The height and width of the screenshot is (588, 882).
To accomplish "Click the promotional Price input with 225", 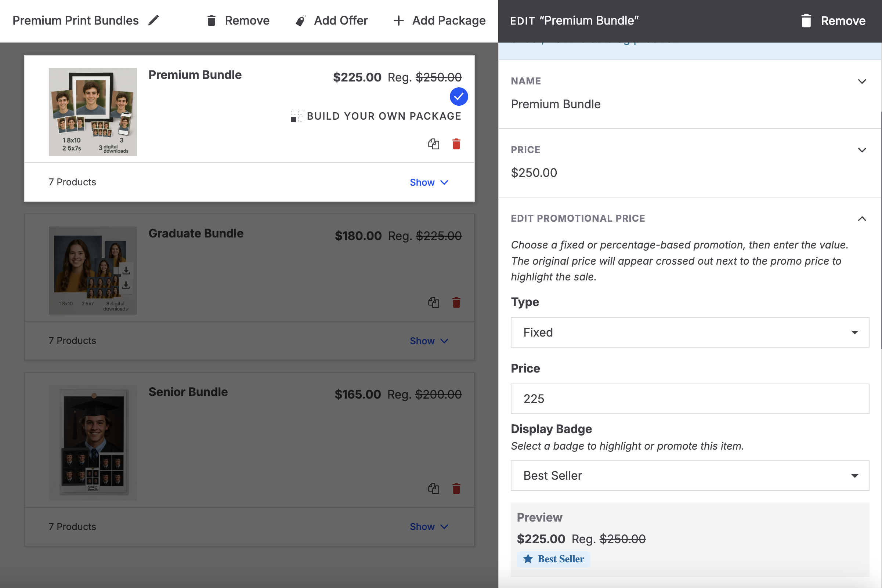I will [690, 399].
